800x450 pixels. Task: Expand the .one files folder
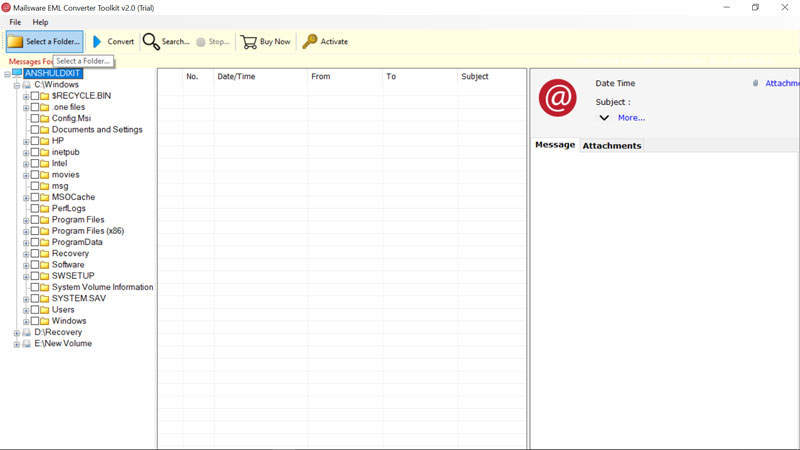[26, 108]
